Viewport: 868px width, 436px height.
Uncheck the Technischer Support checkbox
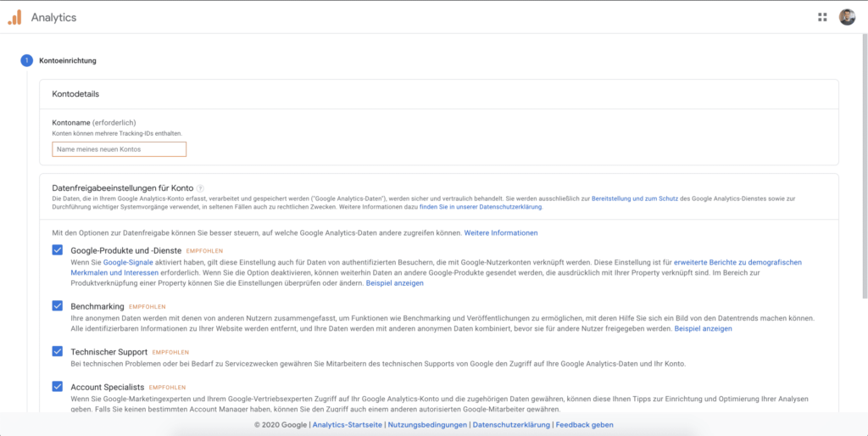[58, 351]
